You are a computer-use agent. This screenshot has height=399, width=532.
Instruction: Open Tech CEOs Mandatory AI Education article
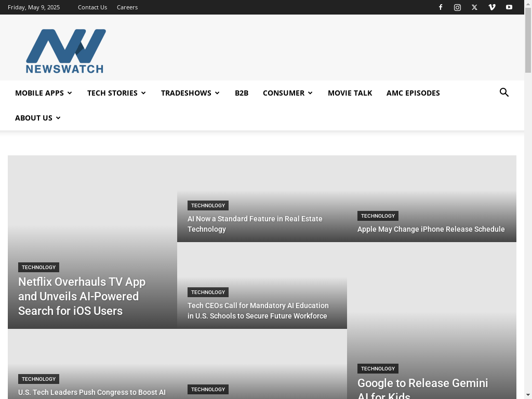(x=258, y=311)
